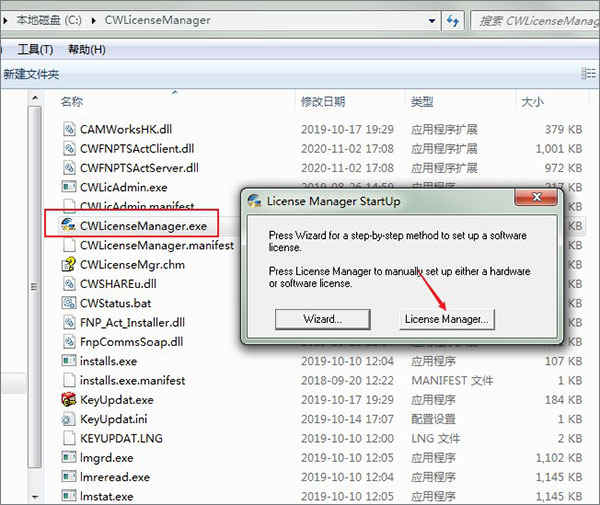Select the CWLicenseManager.manifest file icon
Viewport: 600px width, 505px height.
click(69, 245)
